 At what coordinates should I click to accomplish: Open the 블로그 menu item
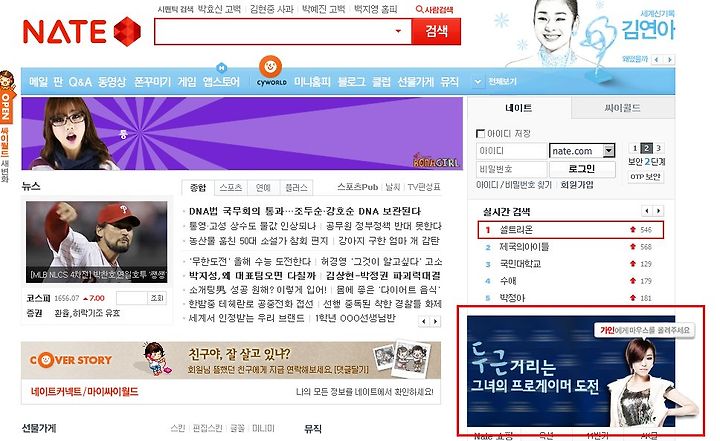pyautogui.click(x=351, y=82)
